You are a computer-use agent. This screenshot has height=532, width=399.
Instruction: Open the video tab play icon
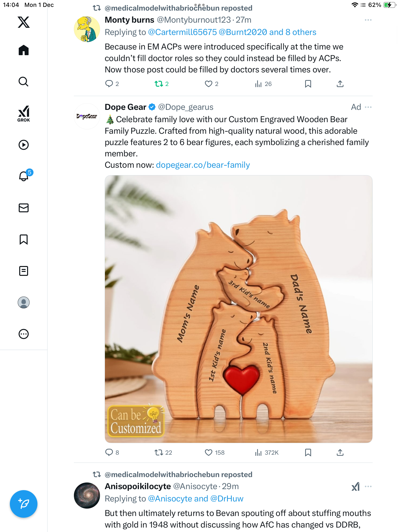coord(24,145)
